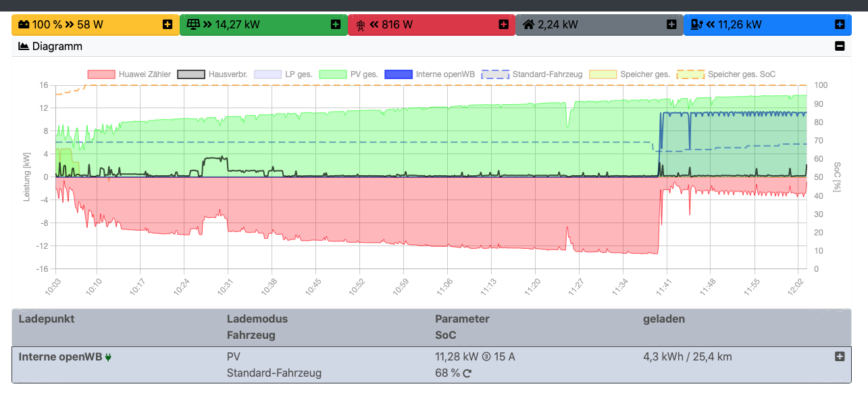This screenshot has width=868, height=397.
Task: Click the phase count icon next to 15 A
Action: pyautogui.click(x=486, y=357)
